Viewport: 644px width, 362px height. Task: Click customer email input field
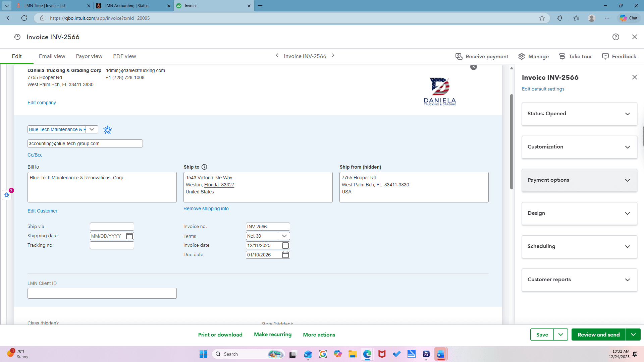click(85, 143)
